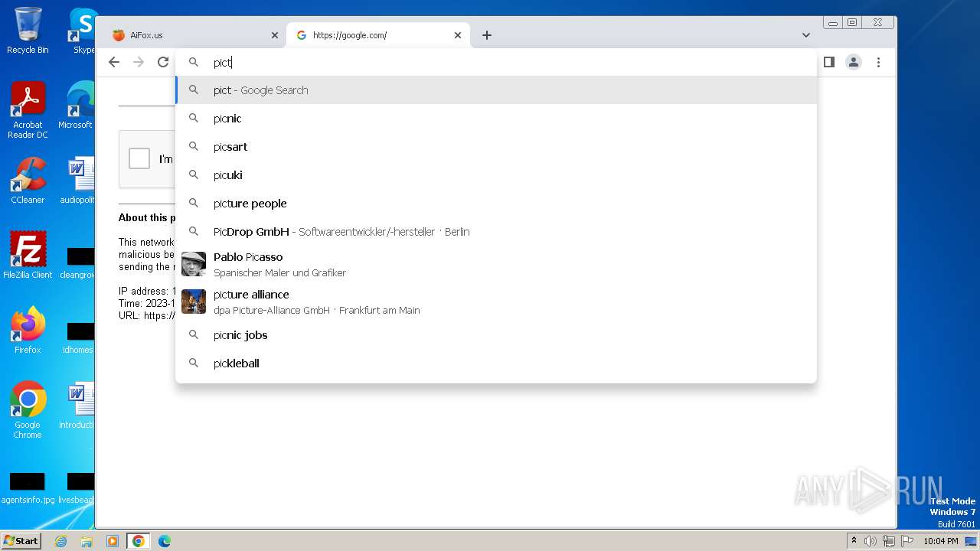Click the picture alliance thumbnail
The height and width of the screenshot is (551, 980).
(194, 302)
